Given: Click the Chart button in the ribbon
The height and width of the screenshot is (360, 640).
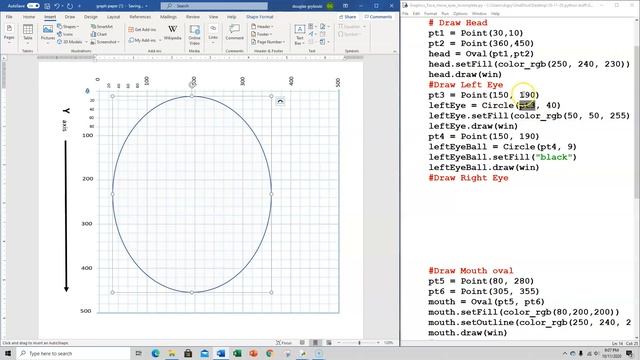Looking at the screenshot, I should (99, 34).
